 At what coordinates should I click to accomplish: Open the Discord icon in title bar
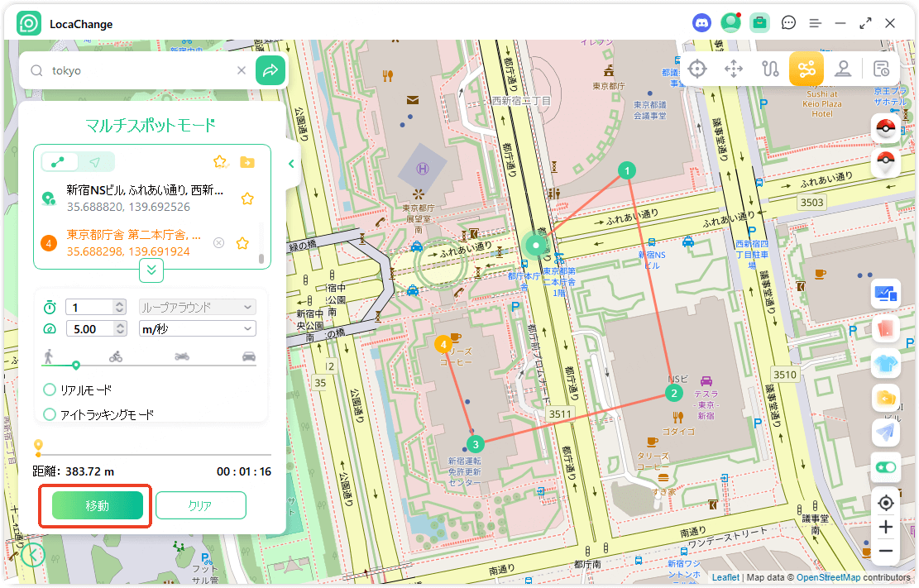[701, 23]
